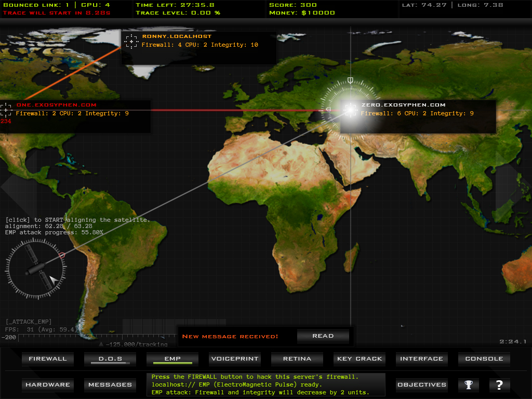The width and height of the screenshot is (532, 399).
Task: Click the trophy achievements icon
Action: tap(469, 385)
